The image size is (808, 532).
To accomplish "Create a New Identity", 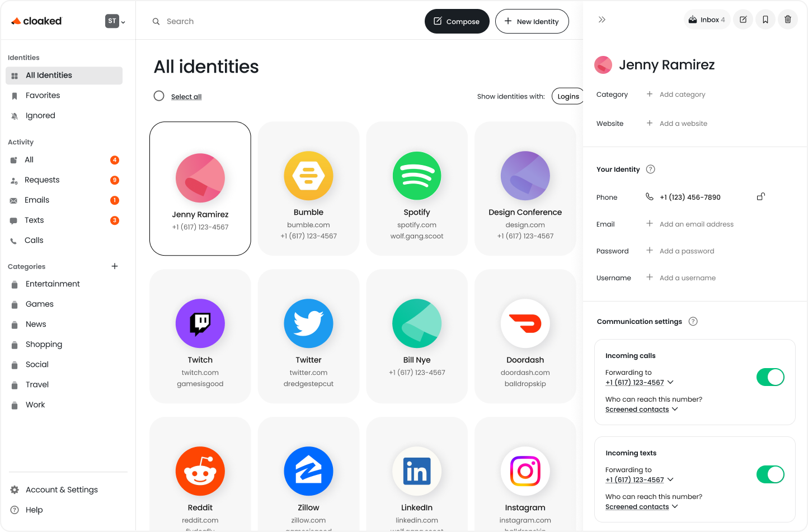I will click(532, 21).
